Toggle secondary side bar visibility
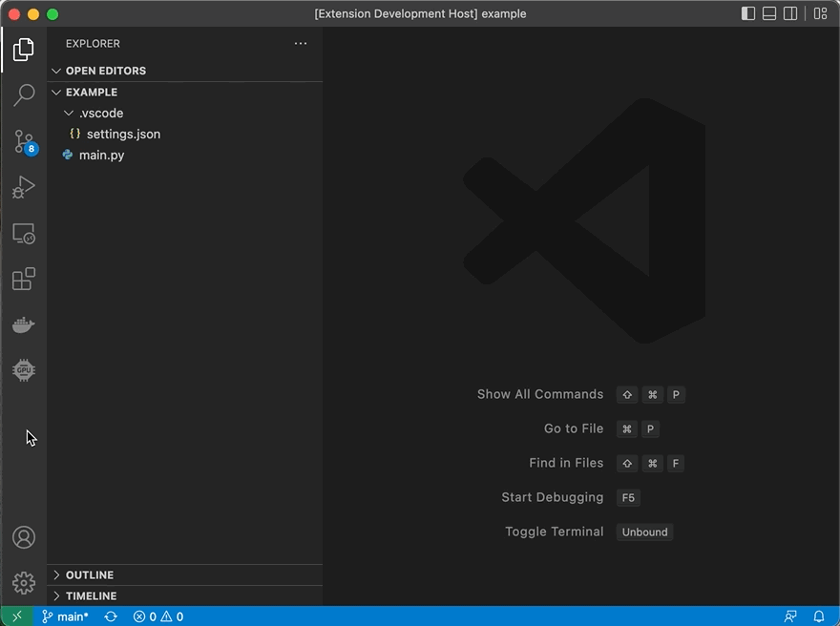This screenshot has height=626, width=840. coord(790,13)
